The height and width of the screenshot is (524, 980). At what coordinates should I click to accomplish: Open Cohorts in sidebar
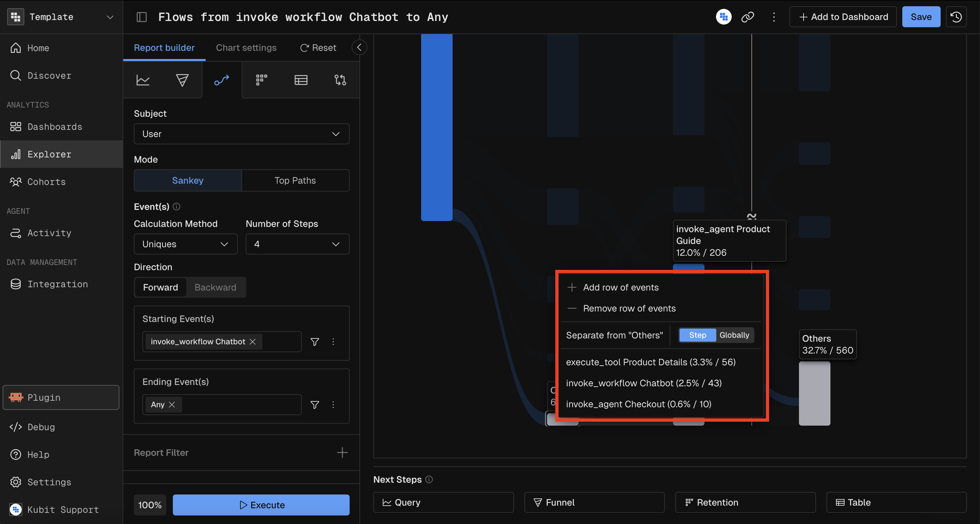[61, 182]
